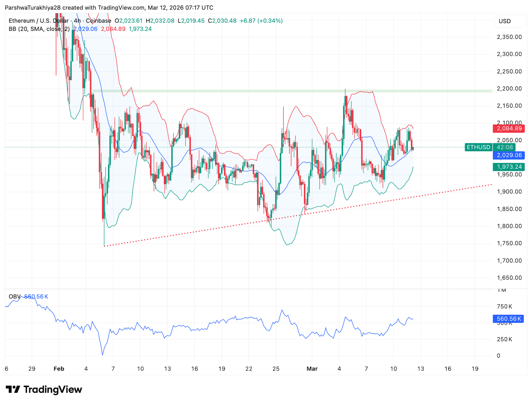Click the 42:08 candle countdown timer
This screenshot has width=532, height=404.
[x=504, y=147]
